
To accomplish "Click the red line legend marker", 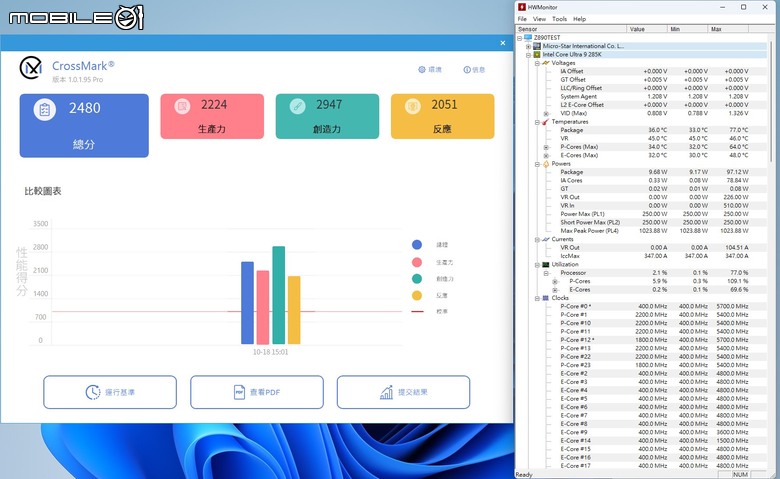I will point(417,311).
